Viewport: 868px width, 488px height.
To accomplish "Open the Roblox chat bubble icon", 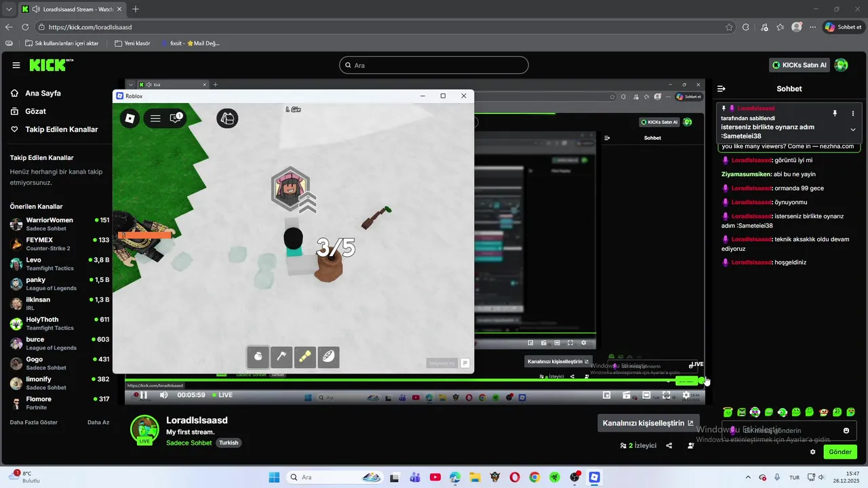I will point(176,119).
